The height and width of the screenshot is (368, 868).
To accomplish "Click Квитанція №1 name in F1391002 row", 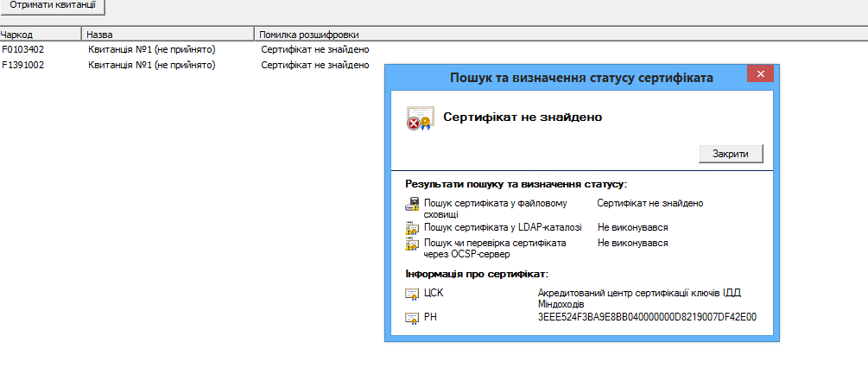I will coord(152,66).
